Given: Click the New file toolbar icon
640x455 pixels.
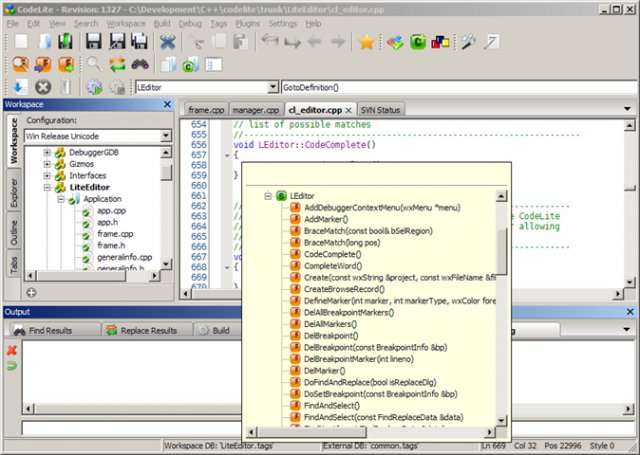Looking at the screenshot, I should (21, 42).
